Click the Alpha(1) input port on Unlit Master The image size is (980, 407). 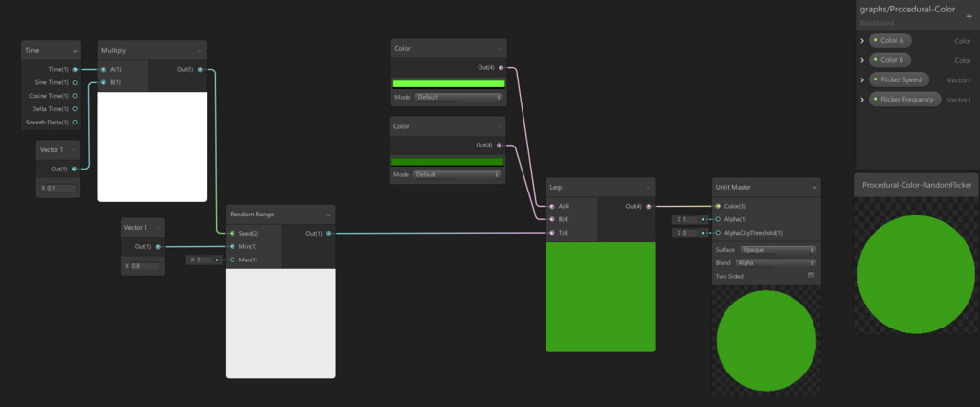pyautogui.click(x=718, y=219)
